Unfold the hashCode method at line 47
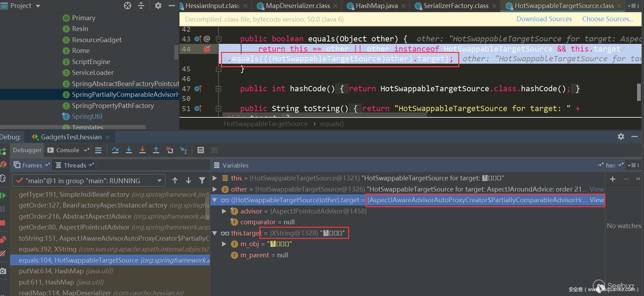 tap(218, 89)
